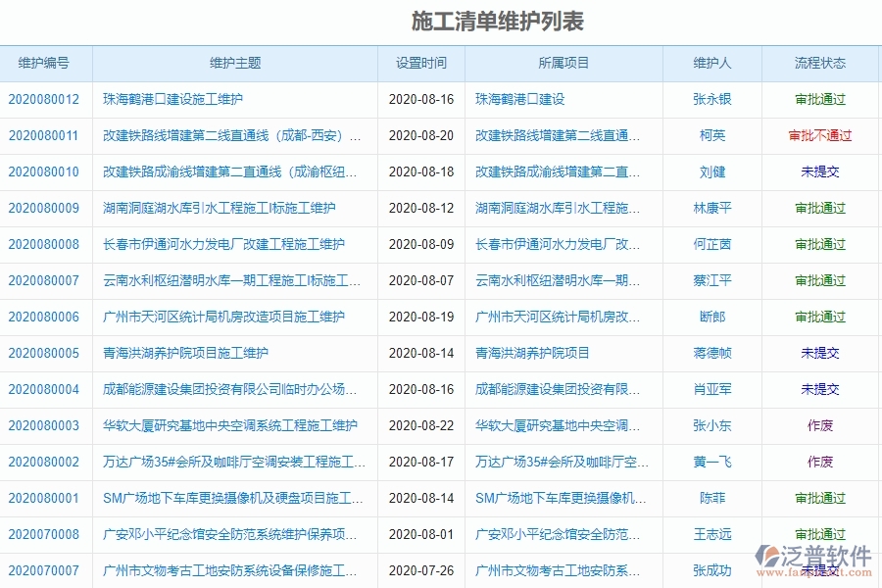Open record numbered 2020080011
Screen dimensions: 882x588
[43, 135]
